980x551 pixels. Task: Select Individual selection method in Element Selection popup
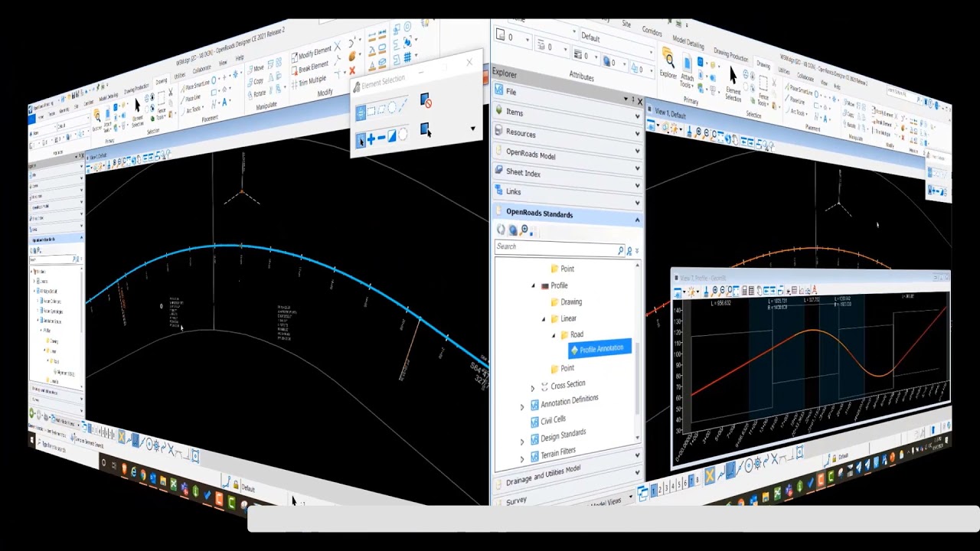[361, 114]
